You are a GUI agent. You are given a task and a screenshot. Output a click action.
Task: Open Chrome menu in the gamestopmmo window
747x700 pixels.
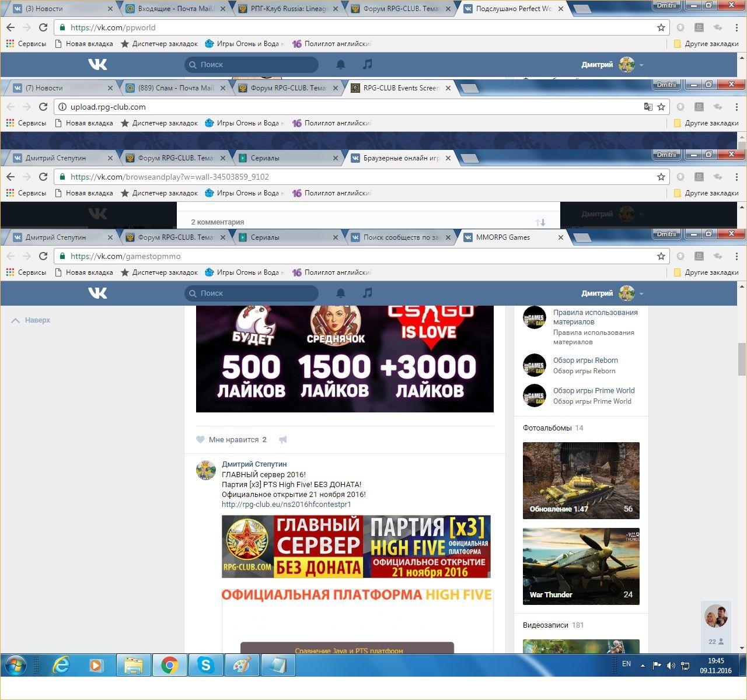pos(736,256)
